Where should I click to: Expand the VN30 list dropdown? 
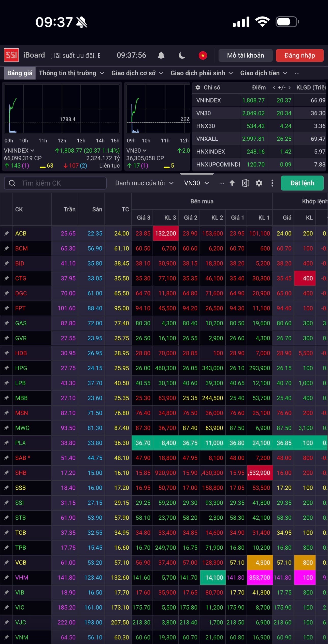(x=196, y=183)
